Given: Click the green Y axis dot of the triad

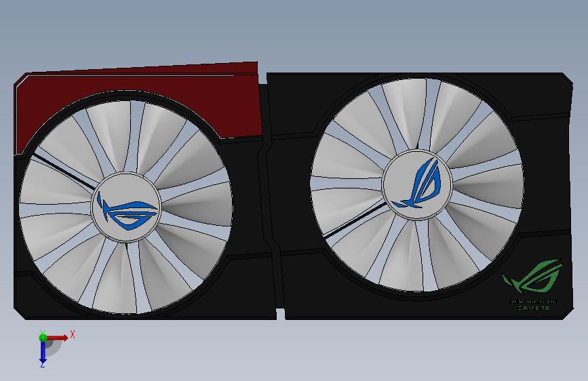Looking at the screenshot, I should tap(43, 338).
